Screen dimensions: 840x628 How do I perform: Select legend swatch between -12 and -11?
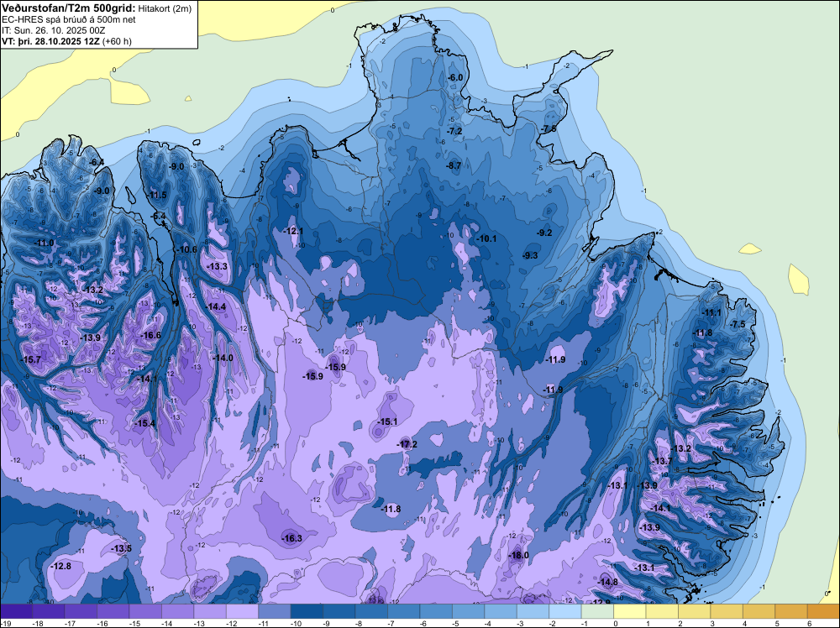pyautogui.click(x=242, y=611)
